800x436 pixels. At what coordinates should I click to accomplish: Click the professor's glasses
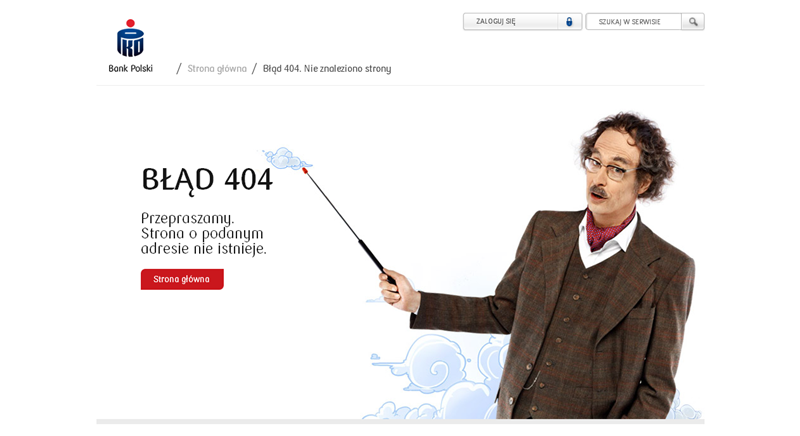pyautogui.click(x=608, y=169)
